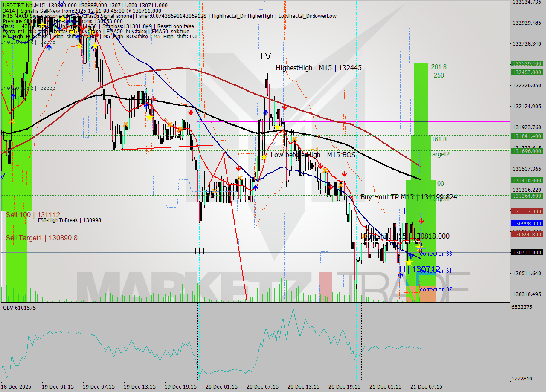Click the Buy Hunt TP M15 | 131199.824 text

[409, 197]
